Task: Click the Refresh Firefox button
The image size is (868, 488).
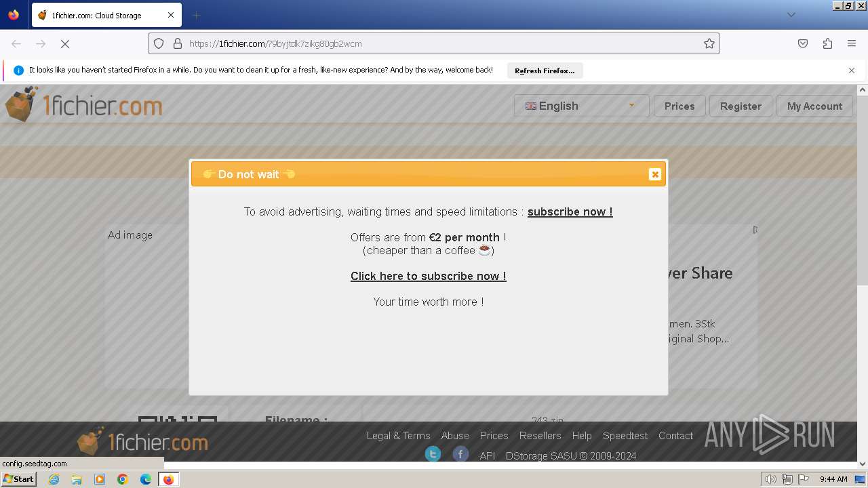Action: coord(545,70)
